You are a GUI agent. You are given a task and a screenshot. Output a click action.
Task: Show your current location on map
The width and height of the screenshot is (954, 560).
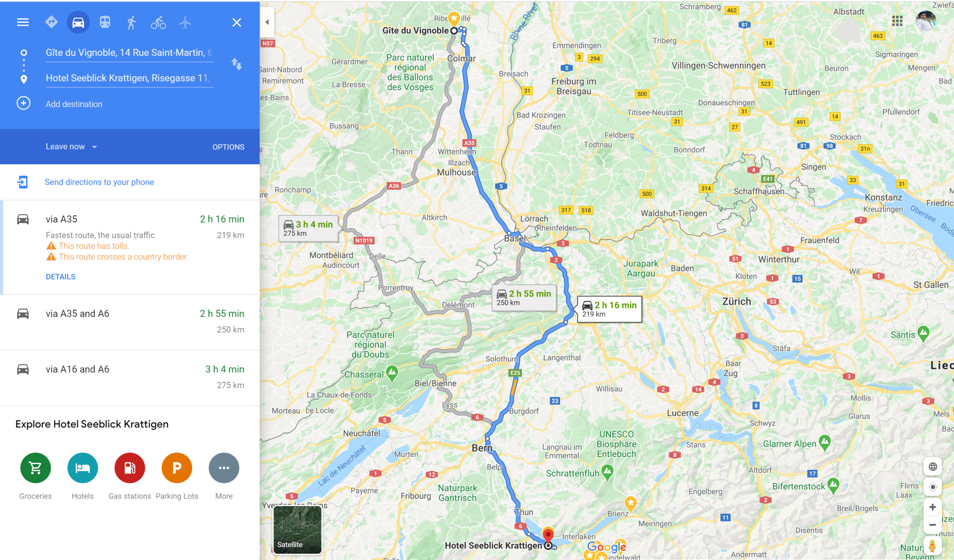tap(933, 487)
